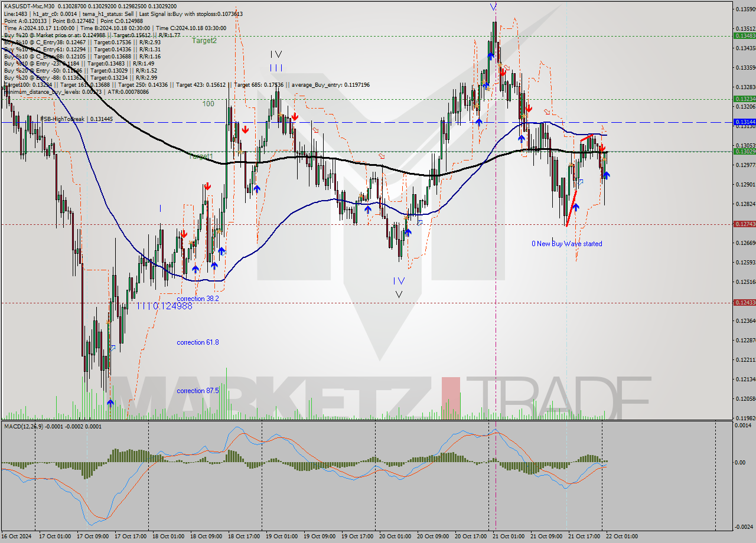Image resolution: width=756 pixels, height=543 pixels.
Task: Select the green '100' level label
Action: click(x=208, y=104)
